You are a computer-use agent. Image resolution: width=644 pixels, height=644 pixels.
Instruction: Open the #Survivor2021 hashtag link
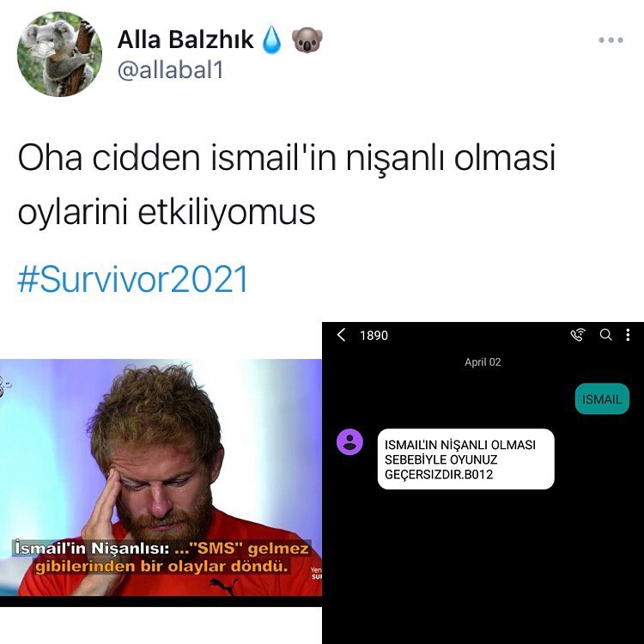[132, 279]
